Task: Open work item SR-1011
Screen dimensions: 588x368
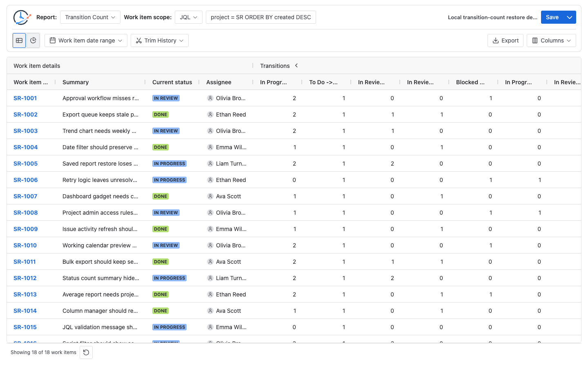Action: point(24,262)
